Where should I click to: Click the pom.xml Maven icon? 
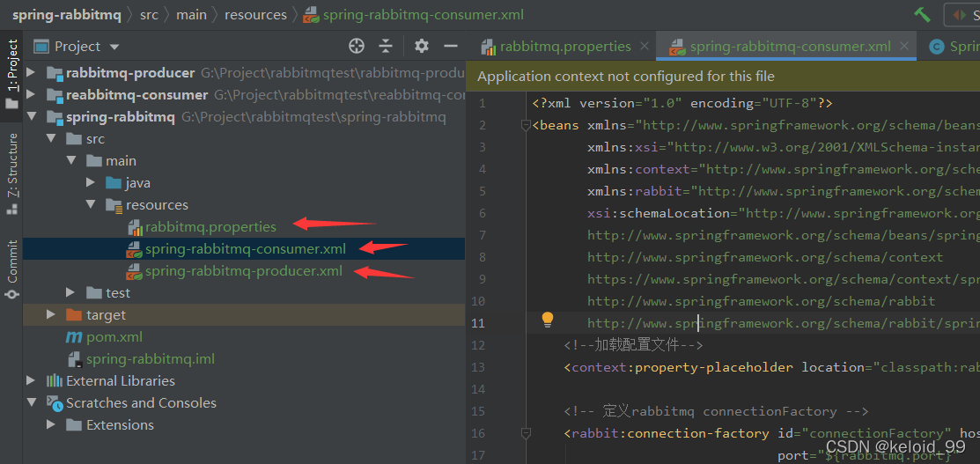(74, 337)
